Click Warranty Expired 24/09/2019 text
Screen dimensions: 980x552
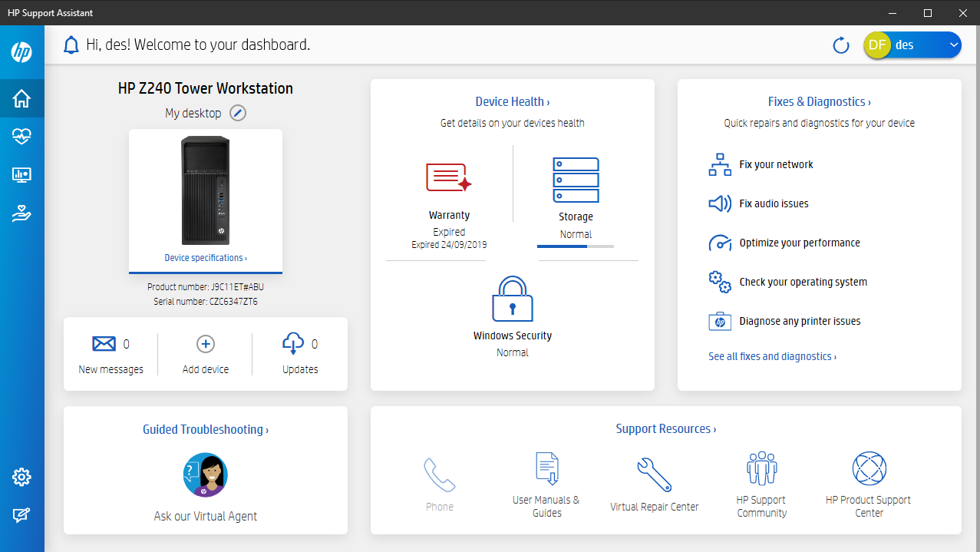(449, 245)
